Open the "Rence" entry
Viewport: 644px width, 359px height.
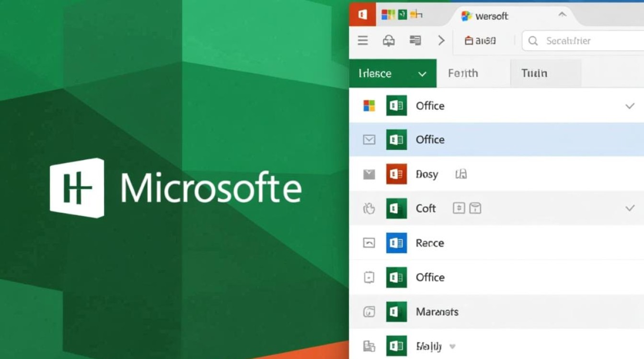(430, 243)
